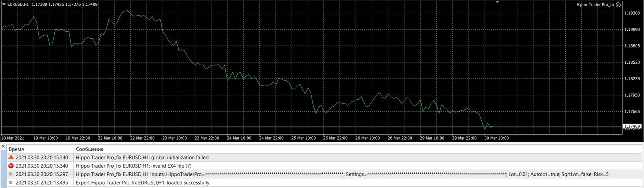Close the log panel with the X button
This screenshot has width=644, height=188.
coord(3,147)
